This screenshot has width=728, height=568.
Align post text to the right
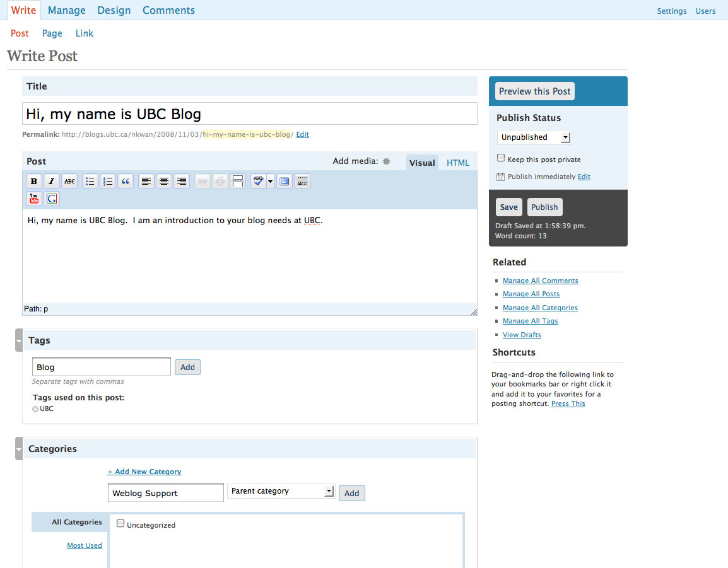[182, 181]
